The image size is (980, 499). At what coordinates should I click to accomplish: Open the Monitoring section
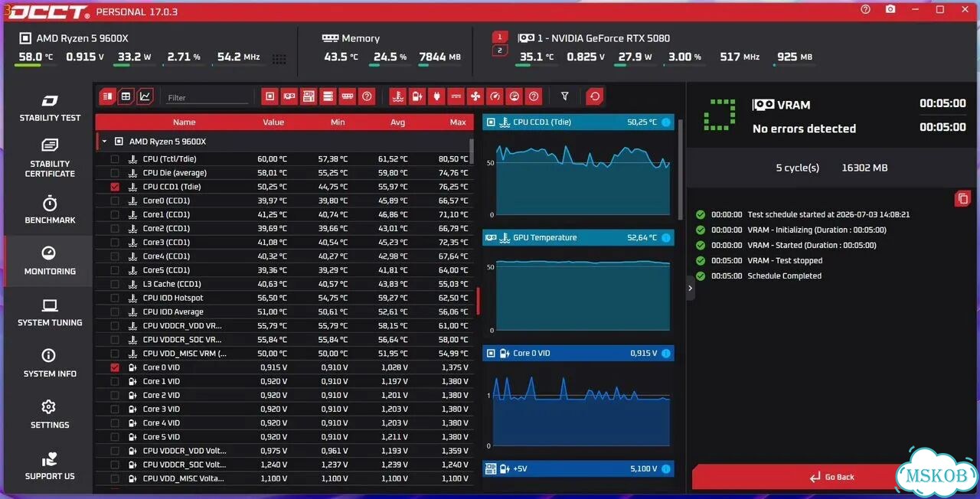click(49, 261)
